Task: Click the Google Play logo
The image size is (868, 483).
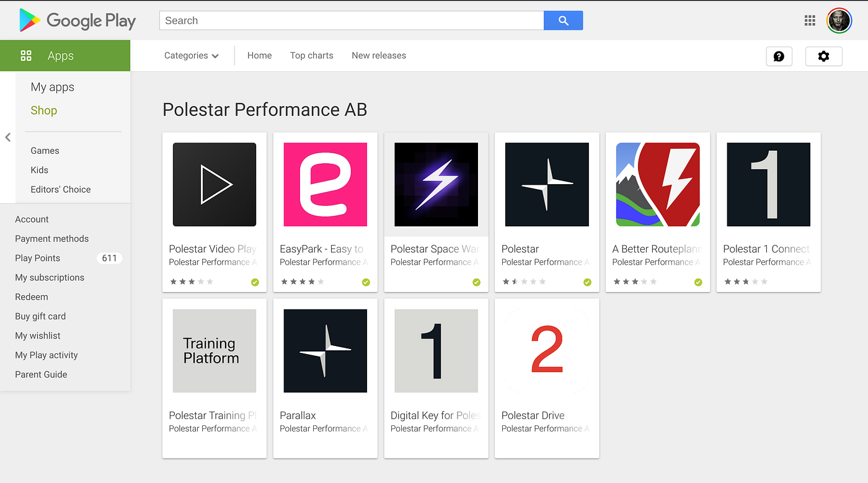Action: (77, 20)
